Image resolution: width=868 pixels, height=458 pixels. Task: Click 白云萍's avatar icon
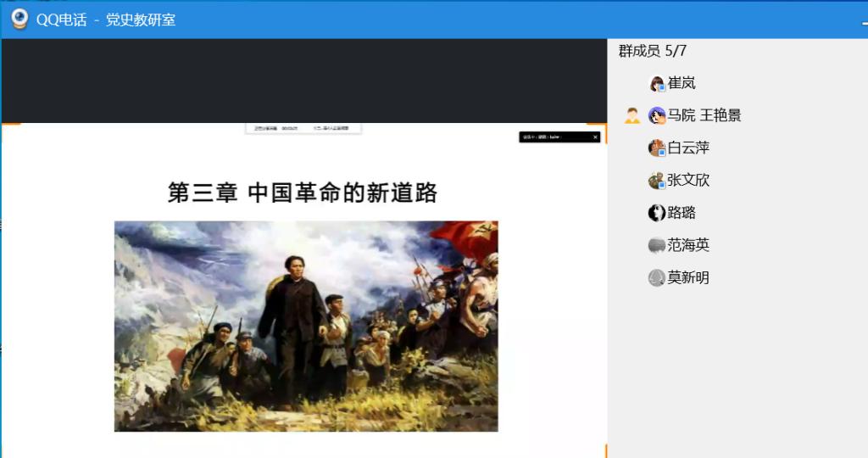click(x=657, y=148)
